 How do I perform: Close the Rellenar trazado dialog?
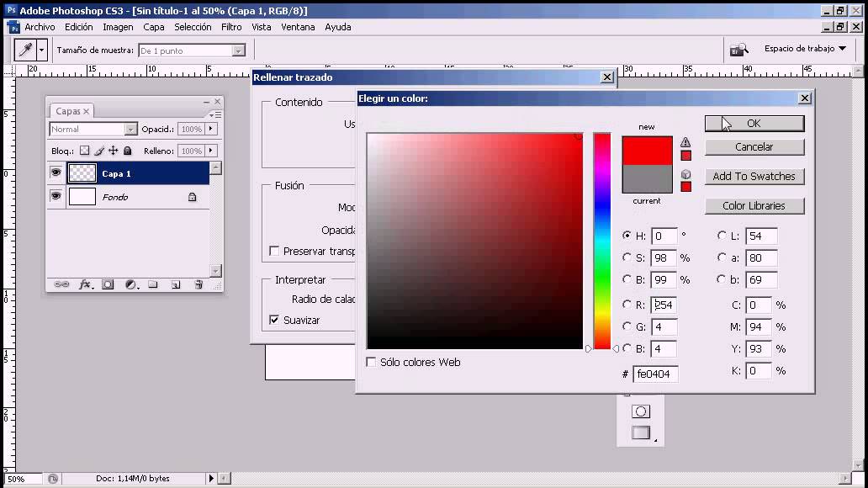607,77
